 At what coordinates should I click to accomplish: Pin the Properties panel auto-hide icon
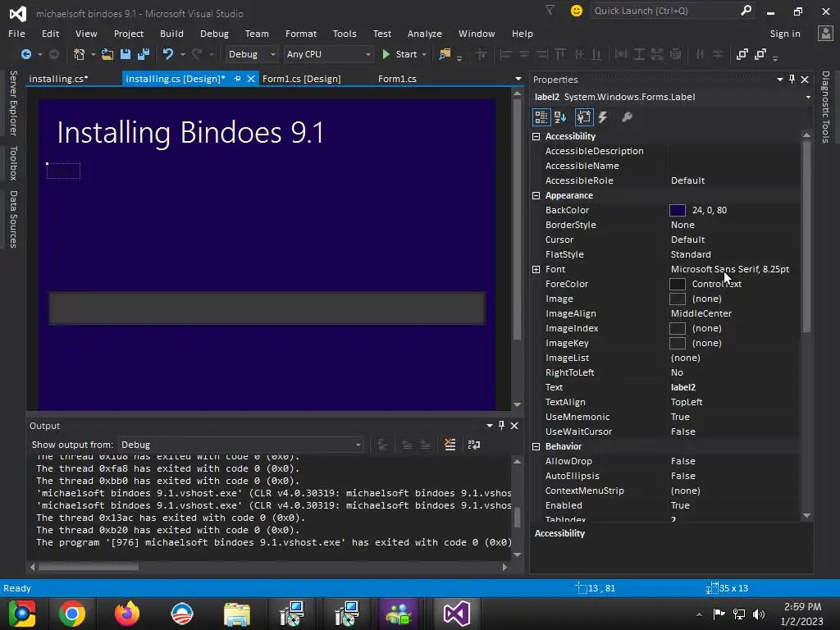(792, 80)
